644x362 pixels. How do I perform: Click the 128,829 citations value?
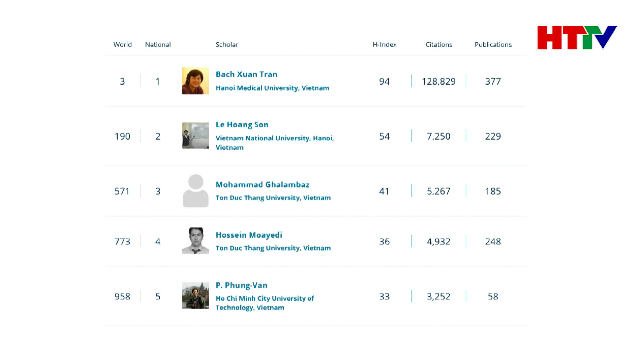point(438,82)
